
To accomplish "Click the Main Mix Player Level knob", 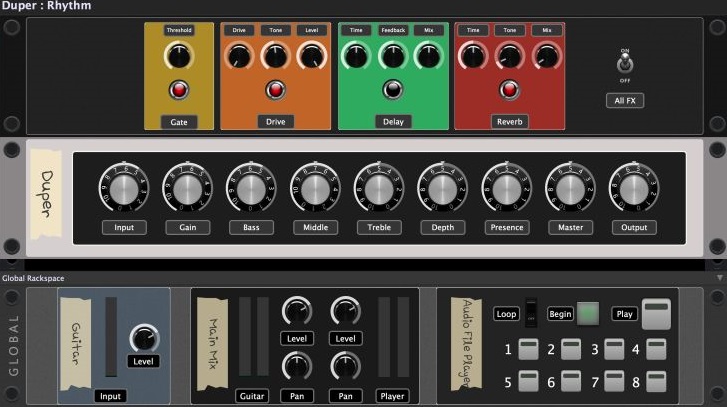I will click(345, 311).
